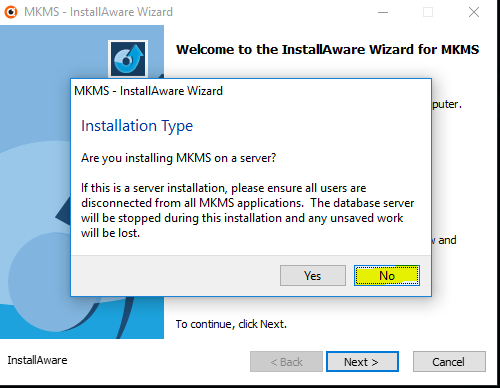This screenshot has width=500, height=388.
Task: Click the MKMS app icon in title bar
Action: 11,12
